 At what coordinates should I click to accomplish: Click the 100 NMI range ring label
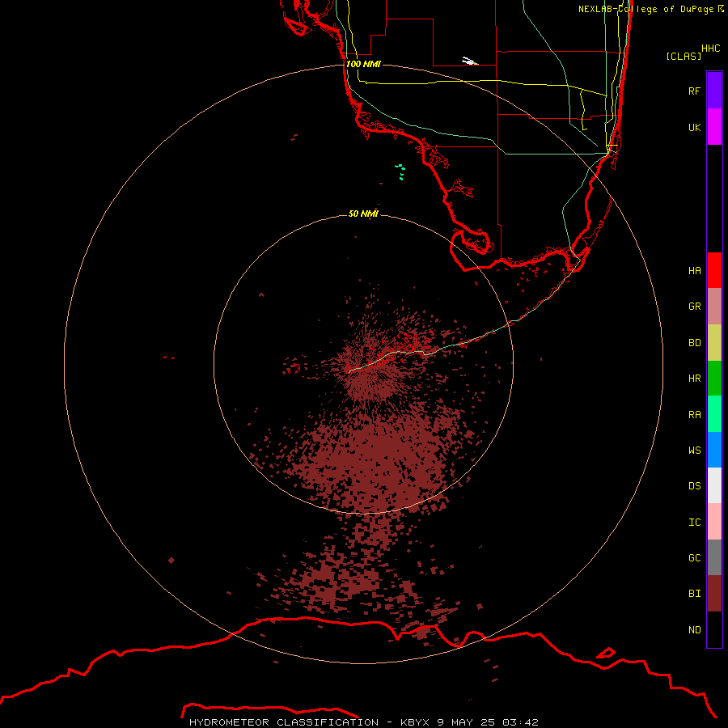coord(363,64)
